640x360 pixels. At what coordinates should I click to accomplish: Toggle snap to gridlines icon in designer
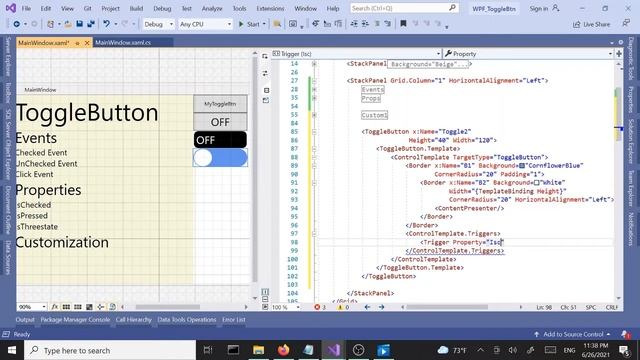(x=78, y=307)
